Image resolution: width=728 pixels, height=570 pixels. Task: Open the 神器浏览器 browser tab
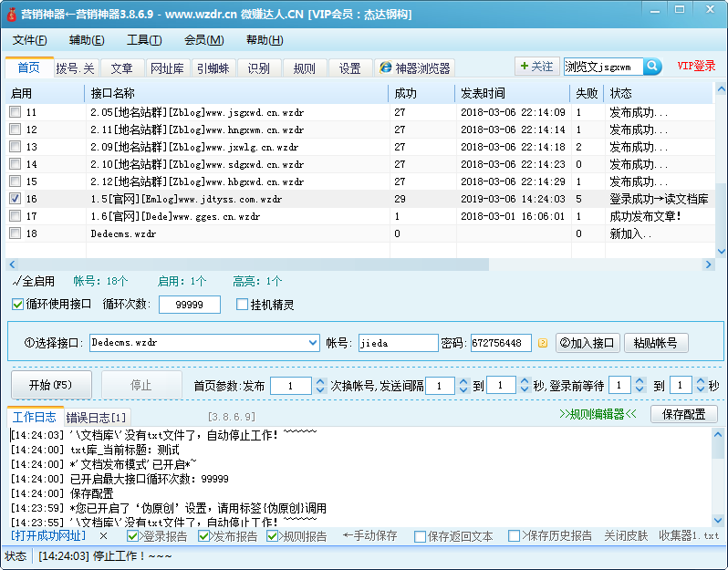click(413, 68)
